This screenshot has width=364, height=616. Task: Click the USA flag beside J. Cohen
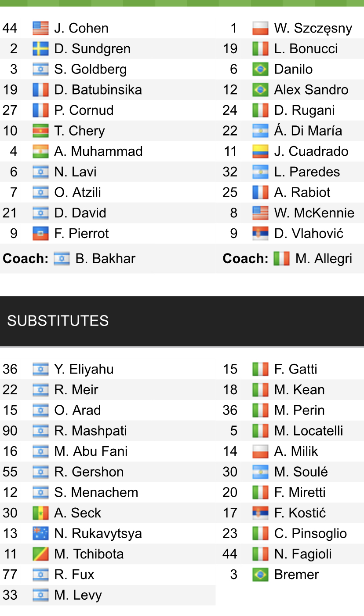(x=40, y=28)
